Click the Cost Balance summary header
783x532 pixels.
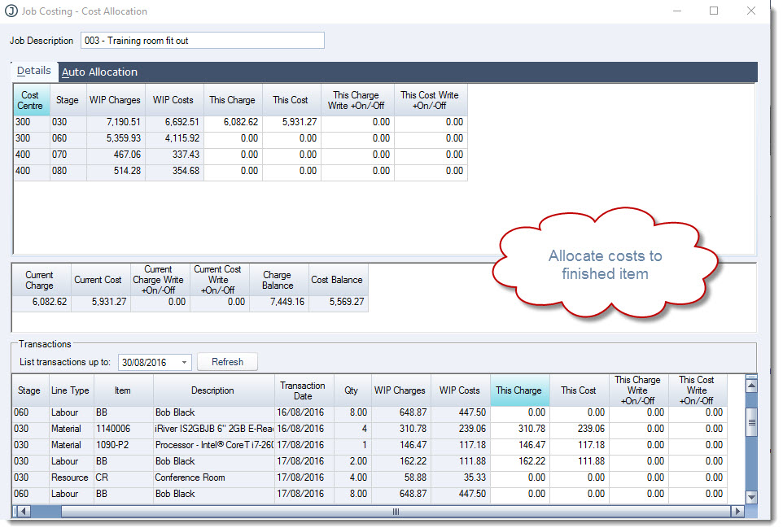tap(338, 280)
